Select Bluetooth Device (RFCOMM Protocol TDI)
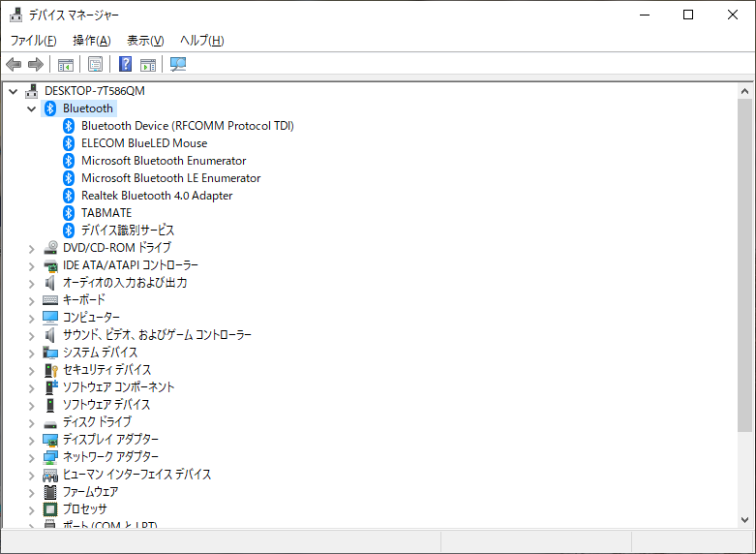The height and width of the screenshot is (554, 756). tap(188, 126)
